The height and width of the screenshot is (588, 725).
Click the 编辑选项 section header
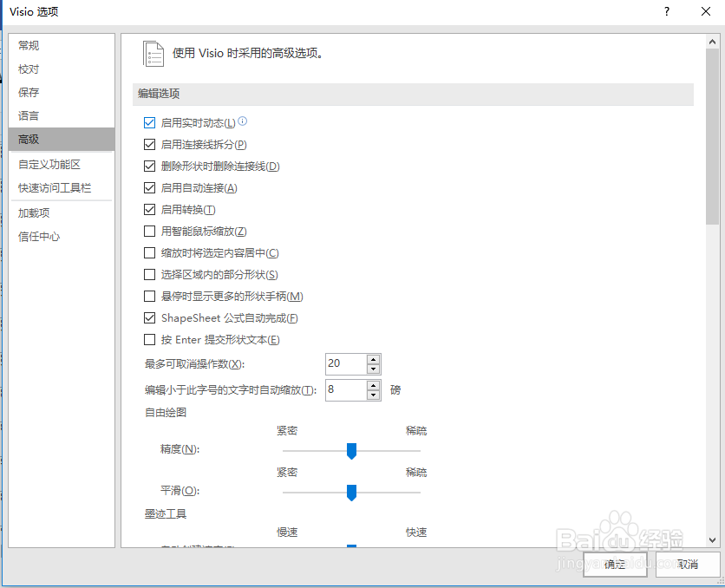(x=413, y=94)
